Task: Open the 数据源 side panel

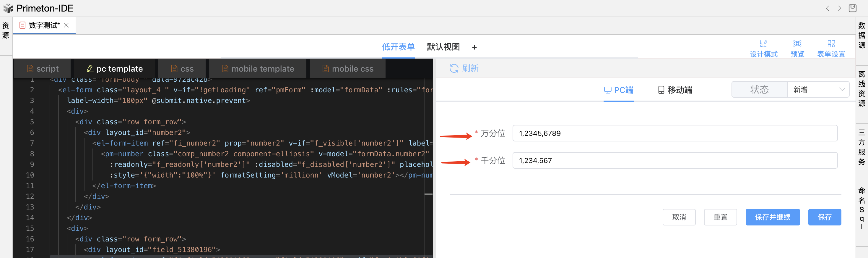Action: [862, 36]
